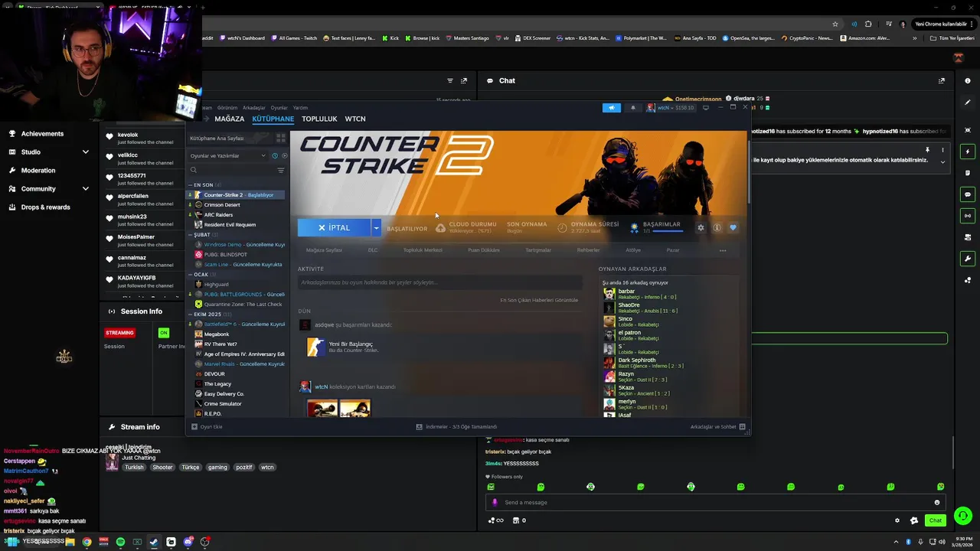The image size is (980, 551).
Task: Open Steam from the Windows taskbar
Action: pos(154,542)
